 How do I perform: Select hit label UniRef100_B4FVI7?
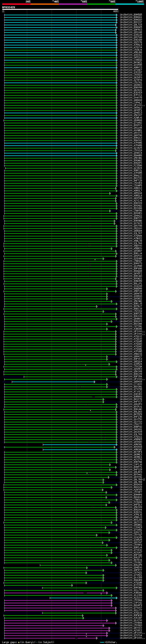pyautogui.click(x=131, y=402)
